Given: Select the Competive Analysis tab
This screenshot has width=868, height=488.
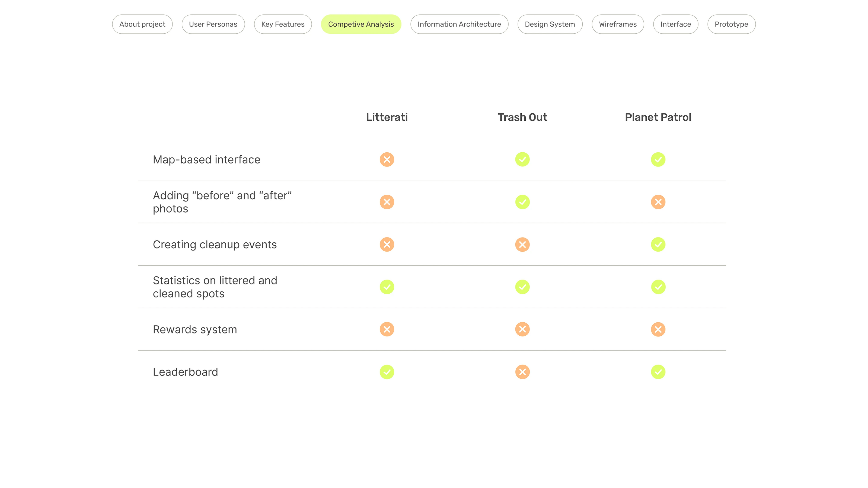Looking at the screenshot, I should (361, 24).
